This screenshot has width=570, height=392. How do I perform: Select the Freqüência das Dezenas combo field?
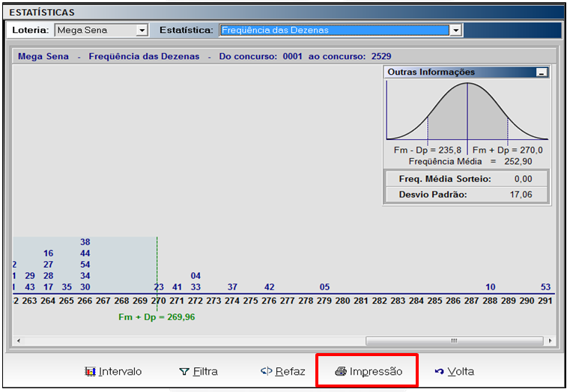[x=341, y=30]
